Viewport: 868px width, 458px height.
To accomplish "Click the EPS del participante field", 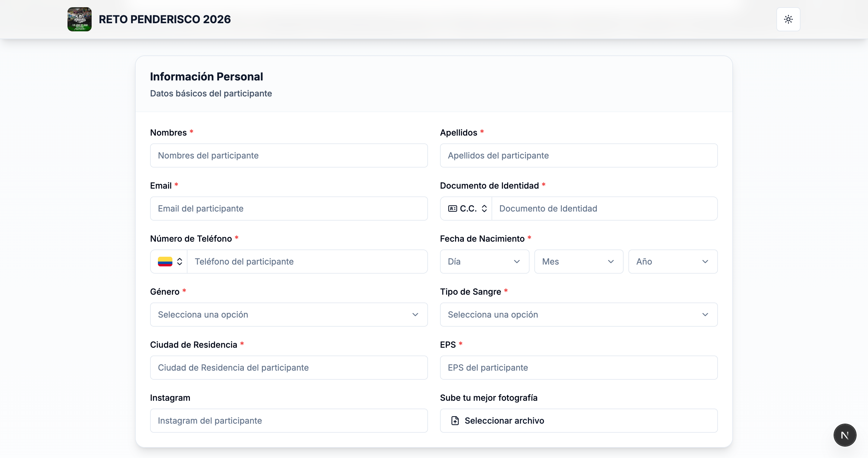I will pos(578,368).
